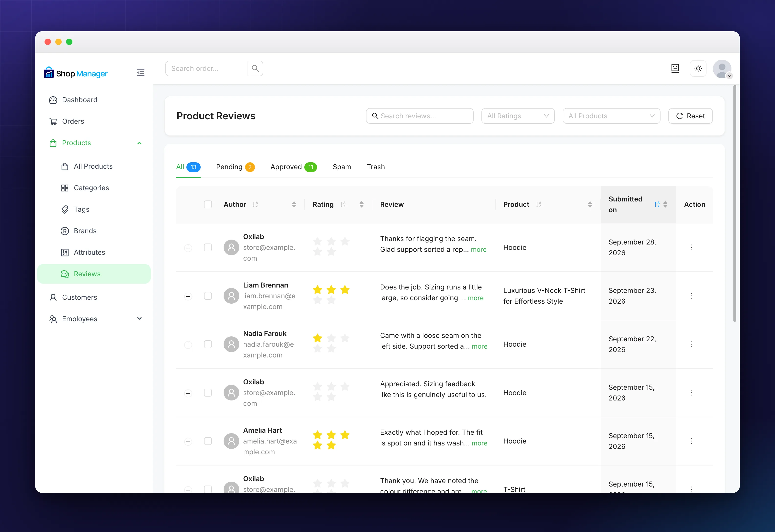Open Customers in the sidebar
The width and height of the screenshot is (775, 532).
(x=94, y=297)
